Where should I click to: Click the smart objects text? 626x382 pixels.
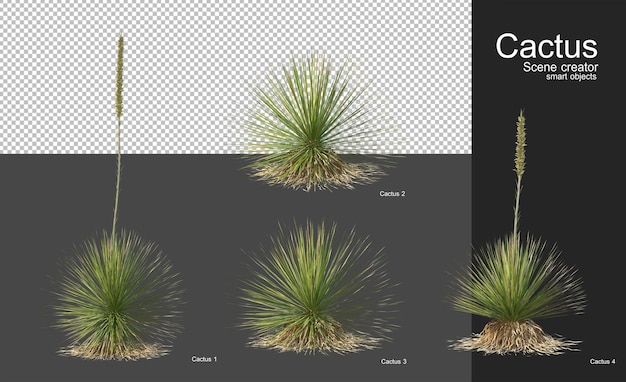click(571, 77)
